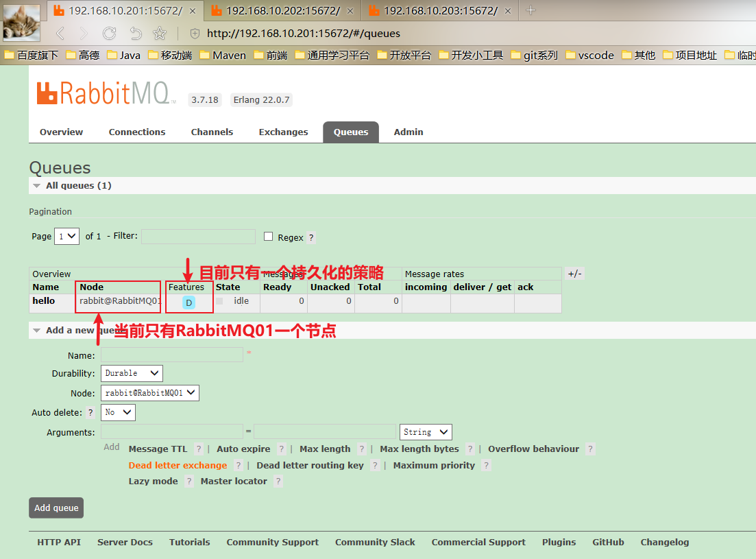Switch to the Channels tab
The image size is (756, 559).
[x=212, y=132]
